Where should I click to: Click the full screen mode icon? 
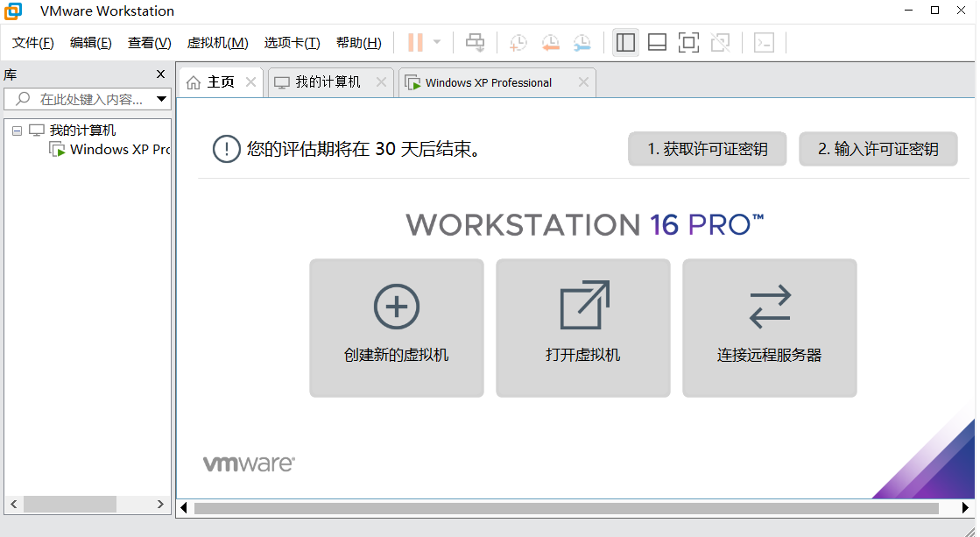click(x=688, y=43)
